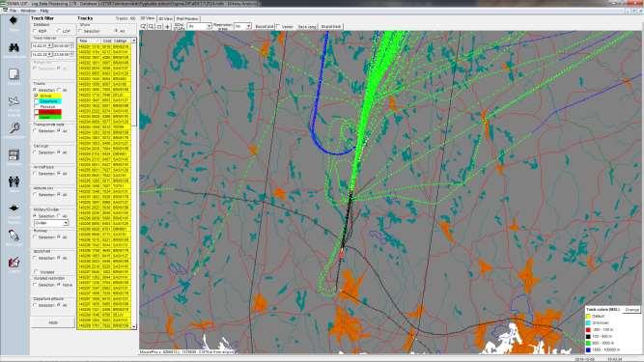Open the end date dropdown in Time interval

point(49,54)
